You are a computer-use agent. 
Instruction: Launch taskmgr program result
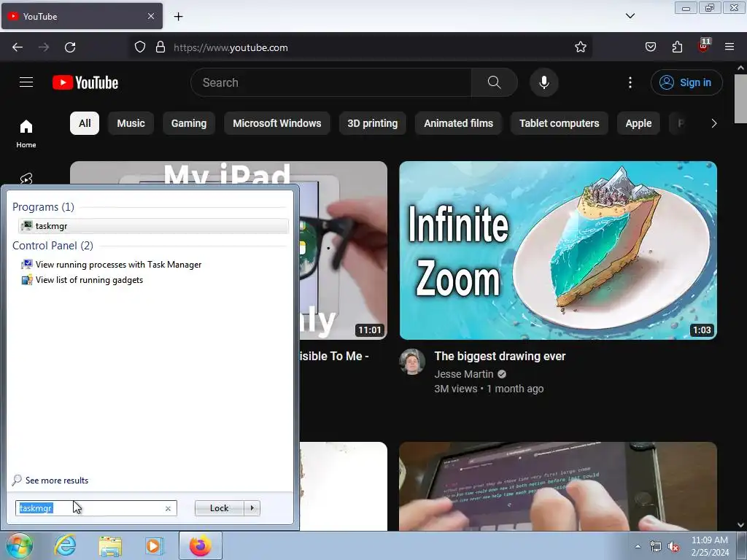pyautogui.click(x=152, y=226)
